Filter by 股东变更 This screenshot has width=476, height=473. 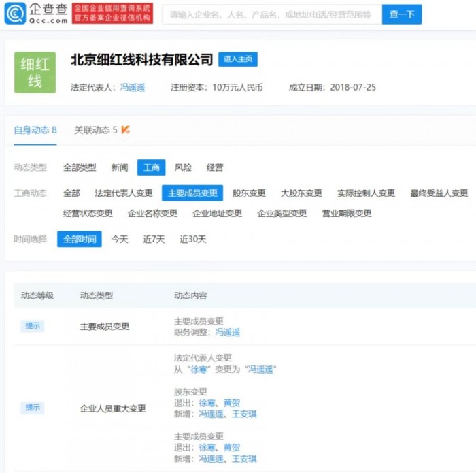coord(249,193)
